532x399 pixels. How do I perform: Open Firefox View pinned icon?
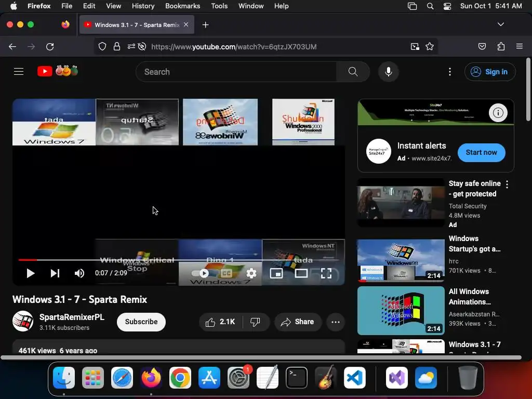(x=65, y=24)
